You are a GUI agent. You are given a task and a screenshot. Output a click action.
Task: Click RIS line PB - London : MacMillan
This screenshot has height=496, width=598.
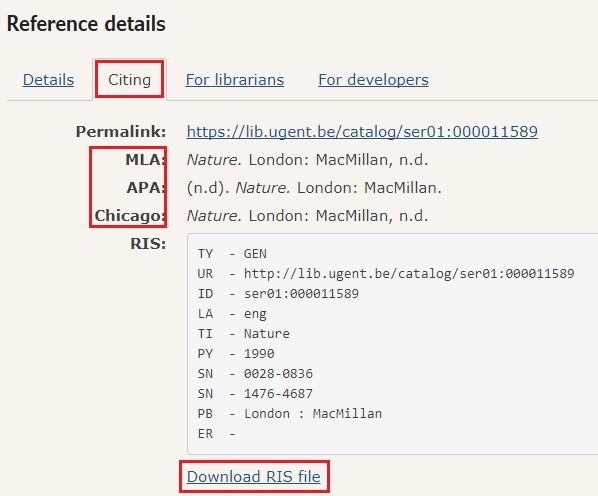(289, 414)
